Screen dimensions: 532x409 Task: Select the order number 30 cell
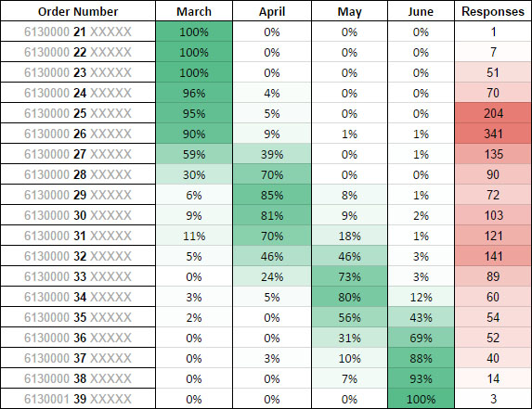(78, 215)
